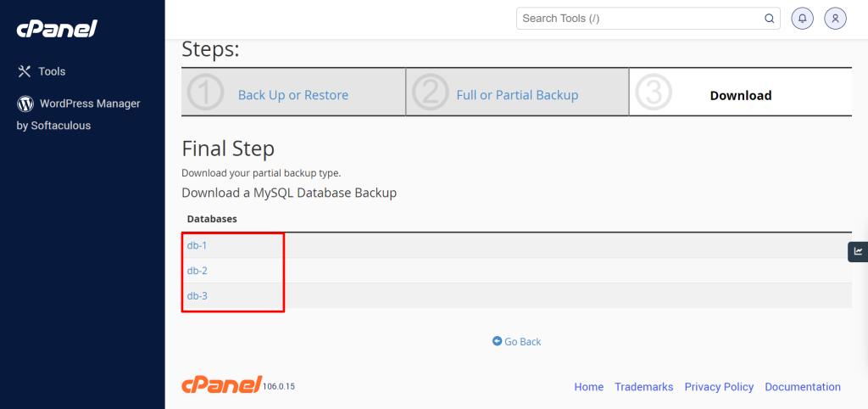Open the notifications bell icon
The image size is (868, 409).
coord(802,19)
